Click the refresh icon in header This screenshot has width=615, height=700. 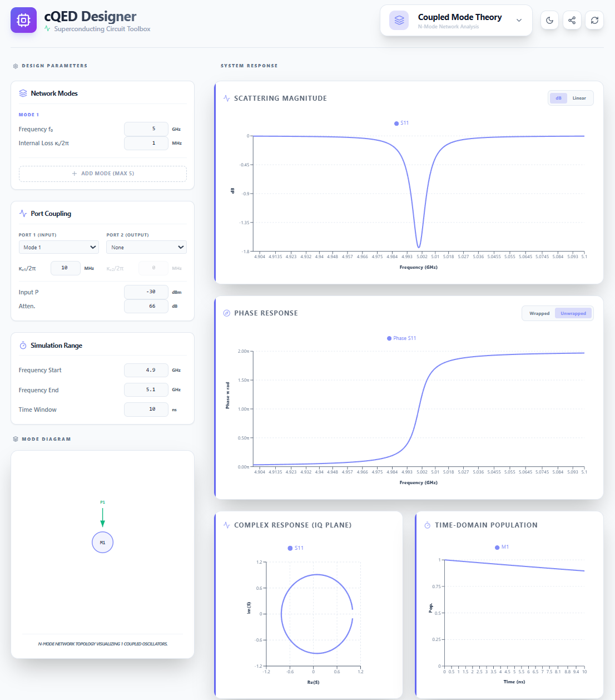coord(594,21)
